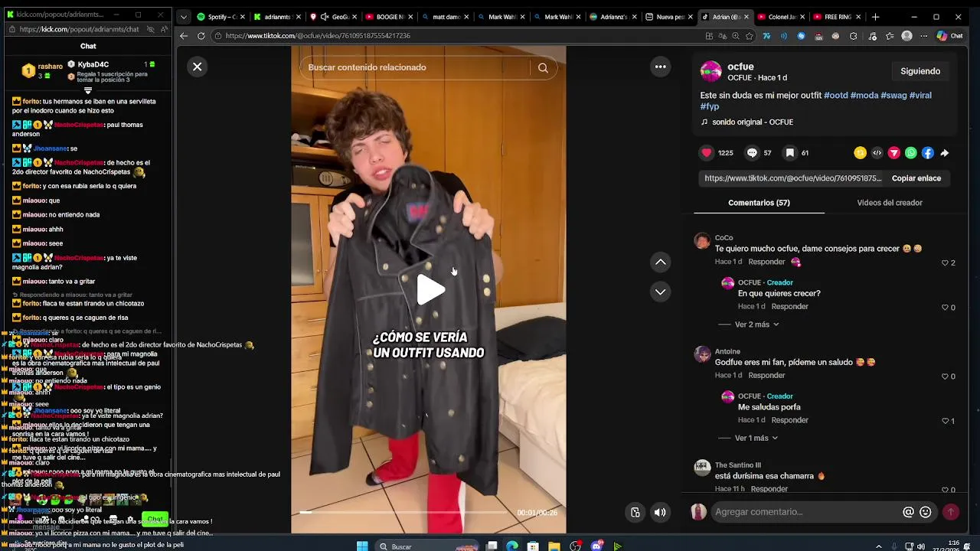Reload the page in Edge
The height and width of the screenshot is (551, 980).
(201, 36)
